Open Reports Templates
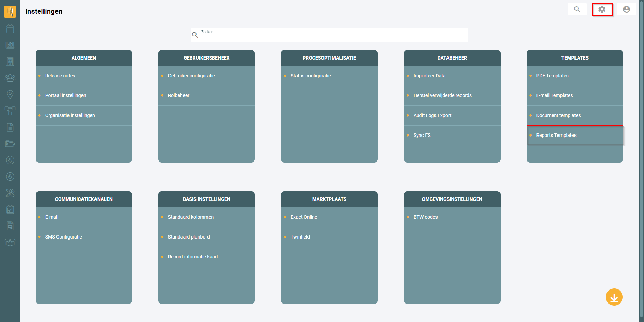 575,135
